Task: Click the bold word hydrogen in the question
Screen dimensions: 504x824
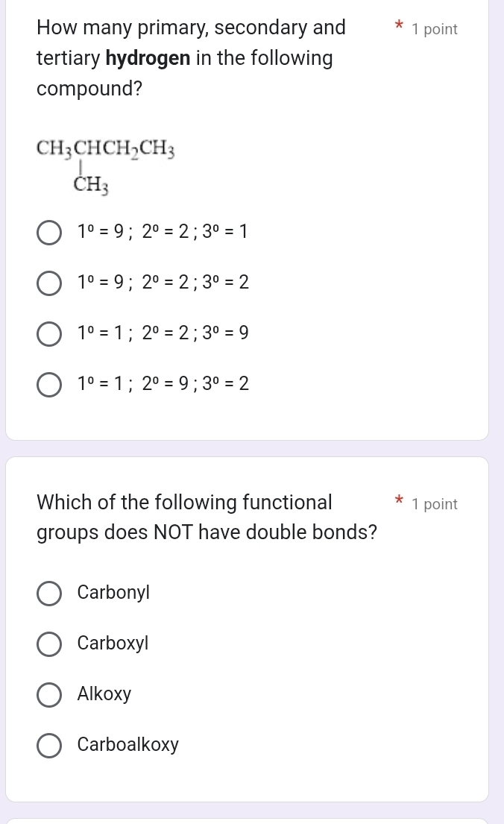Action: 146,57
